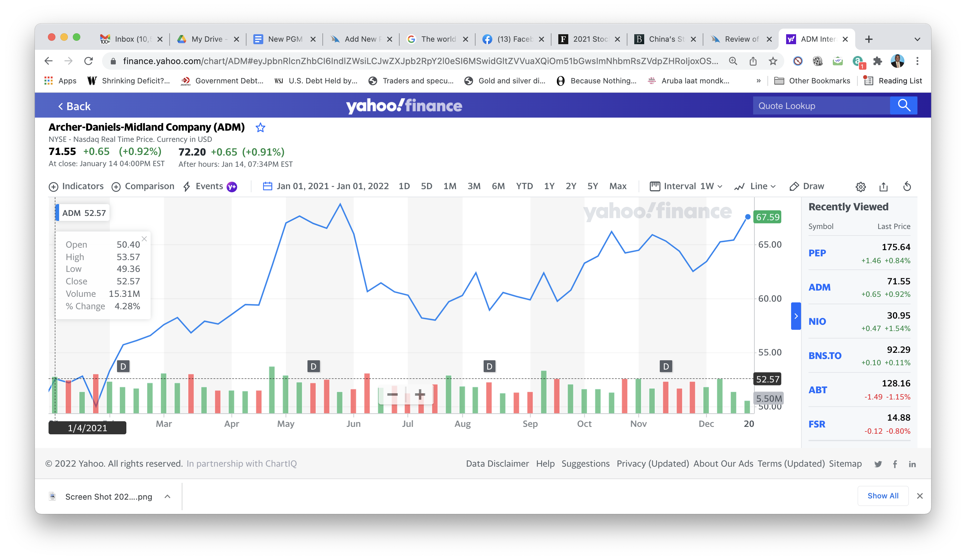This screenshot has height=560, width=966.
Task: Click the dividend marker near November
Action: [x=666, y=366]
